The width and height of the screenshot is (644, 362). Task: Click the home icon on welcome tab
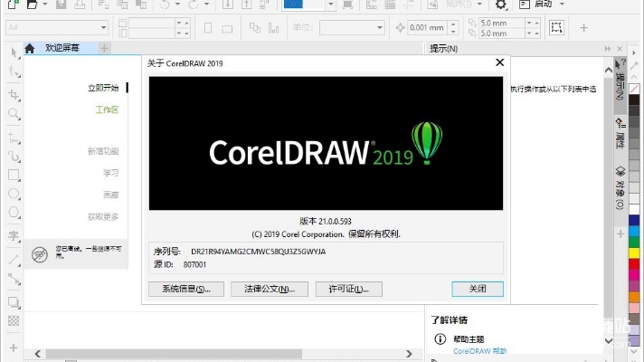click(x=30, y=48)
